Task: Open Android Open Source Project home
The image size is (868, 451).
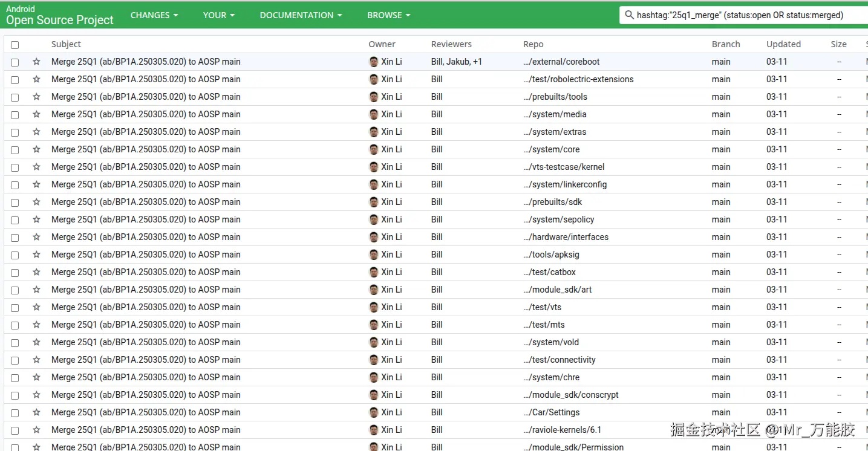Action: [x=60, y=15]
